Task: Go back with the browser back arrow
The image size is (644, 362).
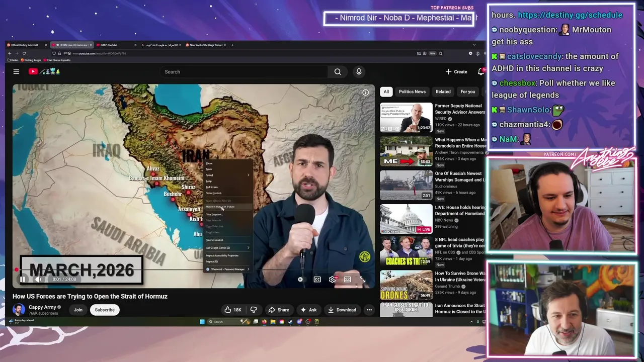Action: click(10, 53)
